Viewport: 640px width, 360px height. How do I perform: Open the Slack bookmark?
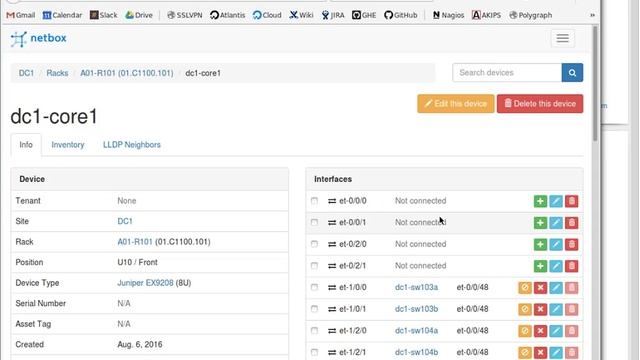pos(103,15)
